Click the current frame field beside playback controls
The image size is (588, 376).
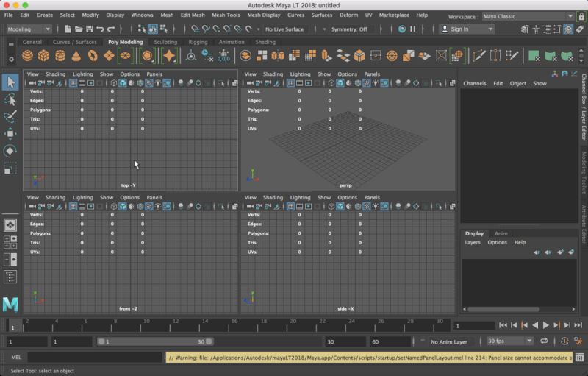(474, 326)
